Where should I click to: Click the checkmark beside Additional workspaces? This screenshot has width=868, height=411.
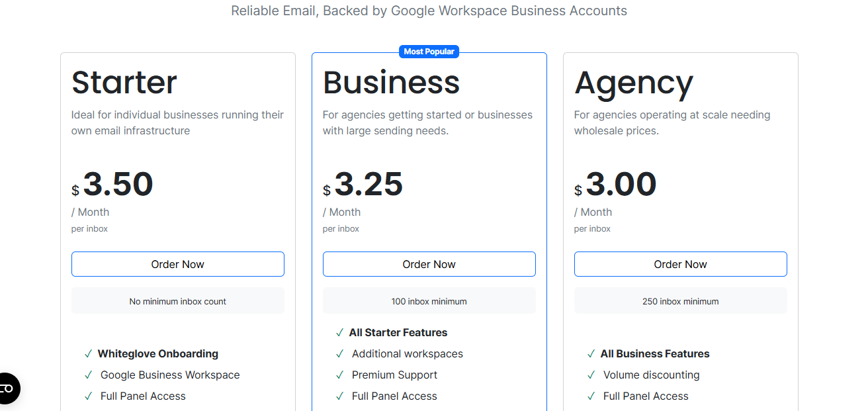(x=339, y=353)
